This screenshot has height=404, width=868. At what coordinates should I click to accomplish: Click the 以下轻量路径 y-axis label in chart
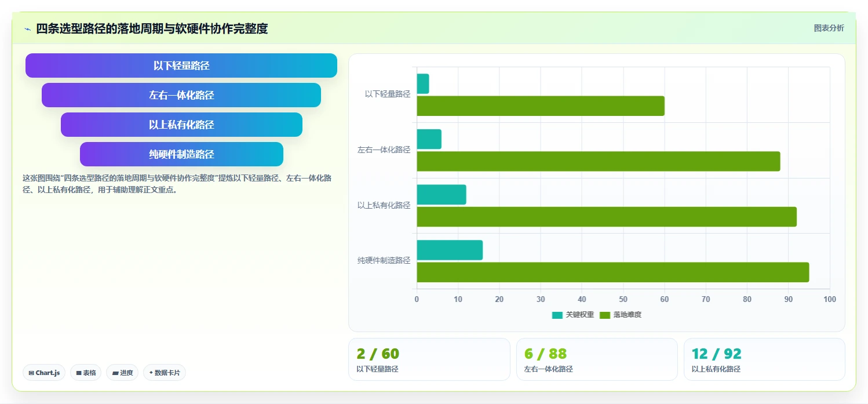point(388,94)
